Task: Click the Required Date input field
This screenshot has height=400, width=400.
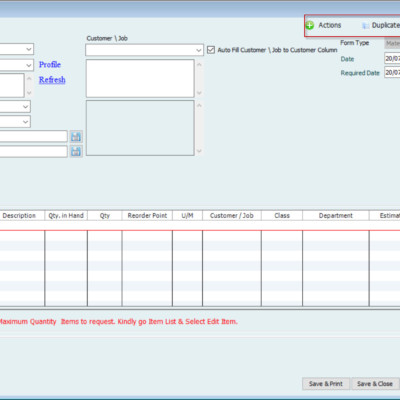Action: (392, 72)
